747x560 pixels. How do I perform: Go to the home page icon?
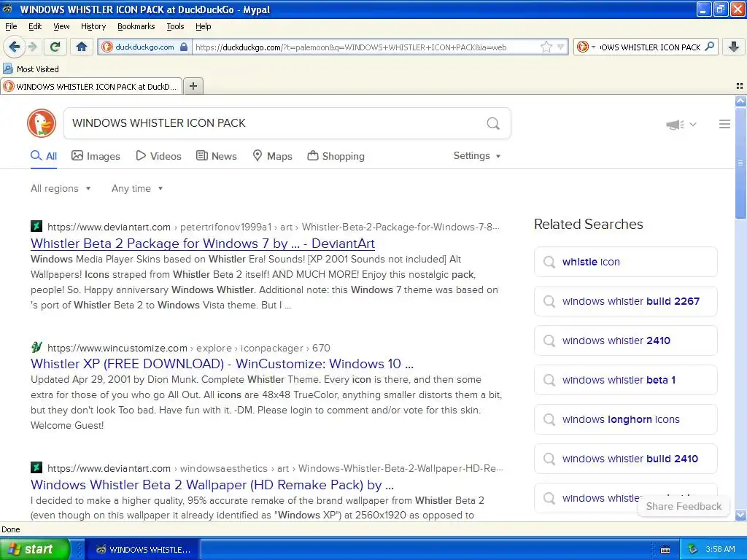[x=82, y=47]
